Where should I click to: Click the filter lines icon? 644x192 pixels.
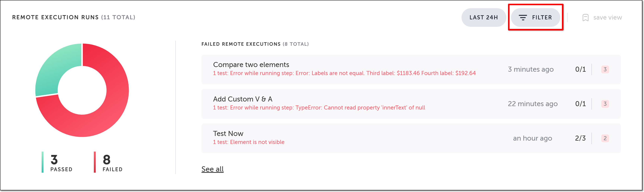point(523,18)
